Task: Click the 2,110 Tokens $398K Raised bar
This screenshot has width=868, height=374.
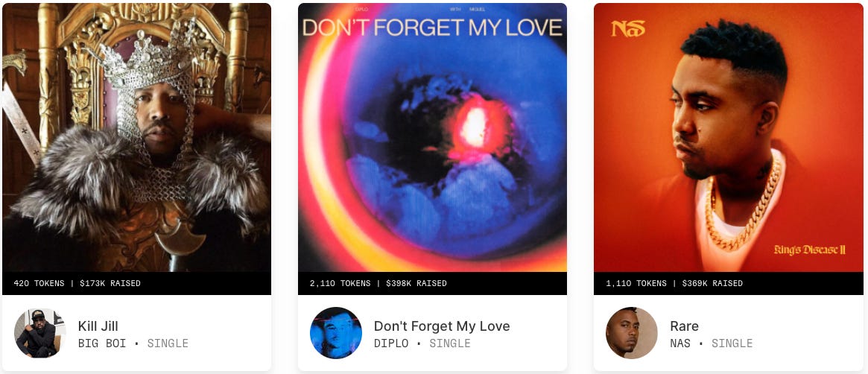Action: (432, 283)
